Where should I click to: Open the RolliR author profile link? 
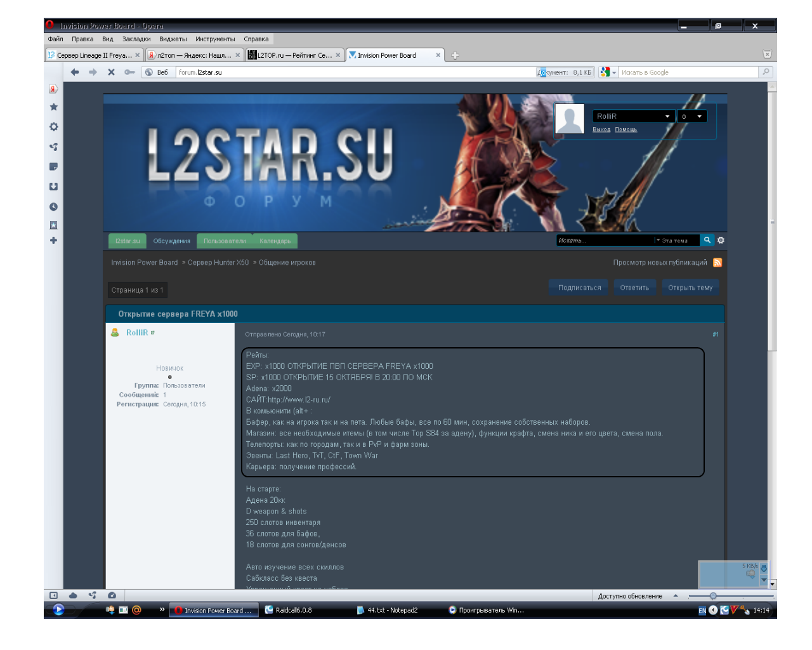[x=137, y=333]
